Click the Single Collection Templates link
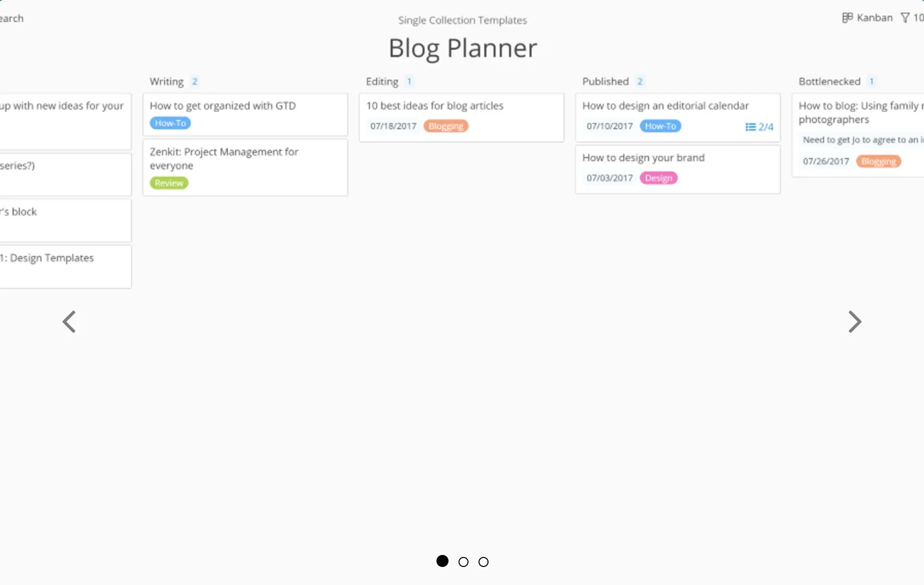This screenshot has width=924, height=585. point(463,20)
